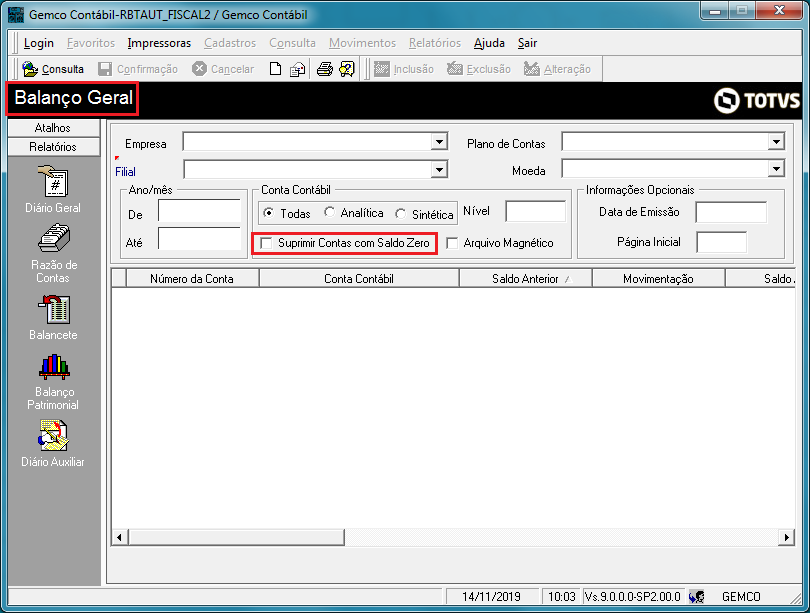Screen dimensions: 810x613
Task: Click the printer icon in toolbar
Action: click(x=324, y=69)
